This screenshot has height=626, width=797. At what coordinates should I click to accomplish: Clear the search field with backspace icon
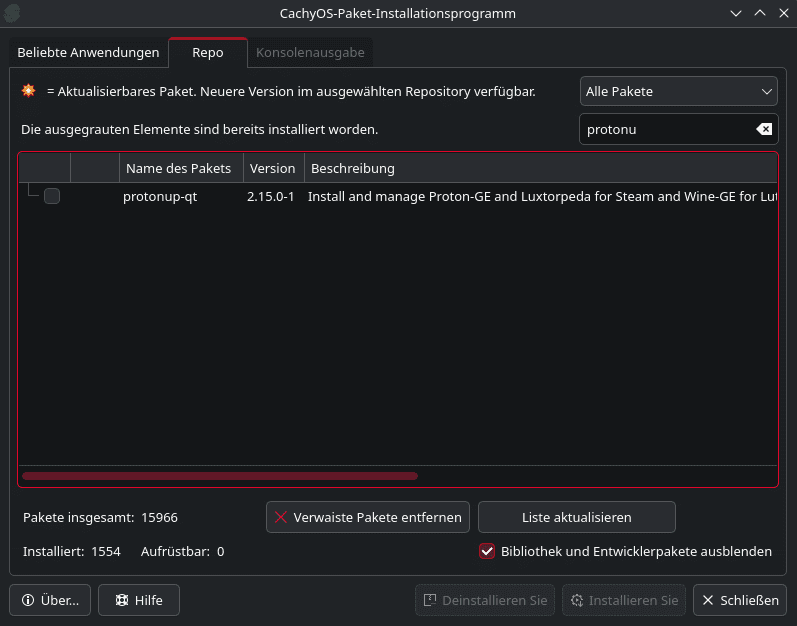(763, 129)
